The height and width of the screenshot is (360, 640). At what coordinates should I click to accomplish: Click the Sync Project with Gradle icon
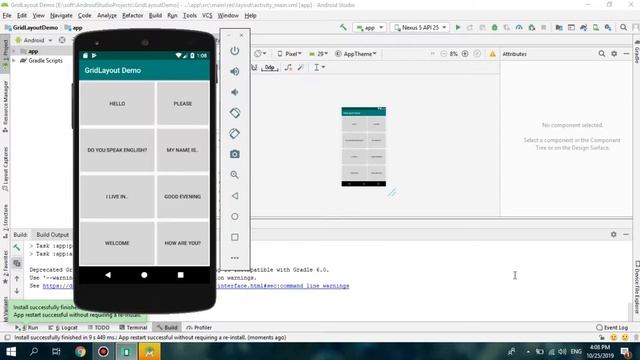coord(583,27)
